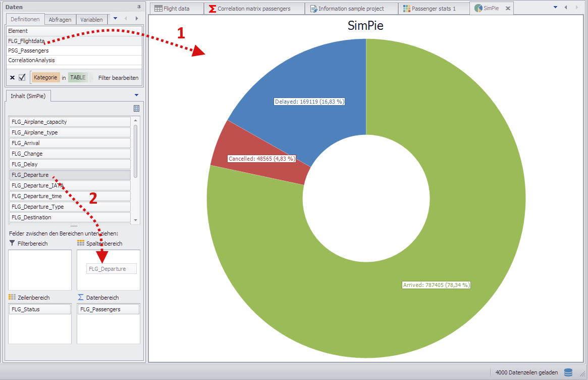Click Filter bearbeiten to edit filter
Image resolution: width=588 pixels, height=380 pixels.
pyautogui.click(x=118, y=78)
